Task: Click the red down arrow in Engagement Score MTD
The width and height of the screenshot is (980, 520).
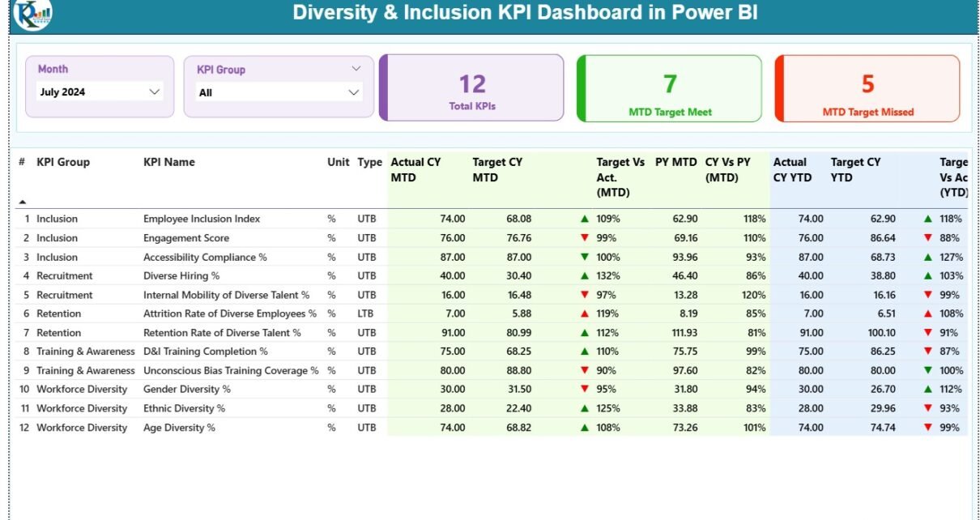Action: pos(584,238)
